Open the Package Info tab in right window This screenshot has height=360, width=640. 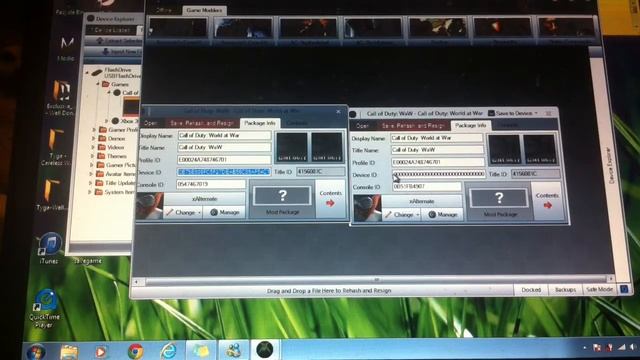click(x=470, y=125)
